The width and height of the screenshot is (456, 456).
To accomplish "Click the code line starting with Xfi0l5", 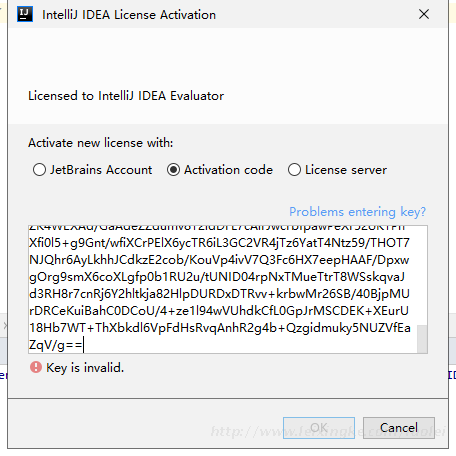I will point(219,243).
